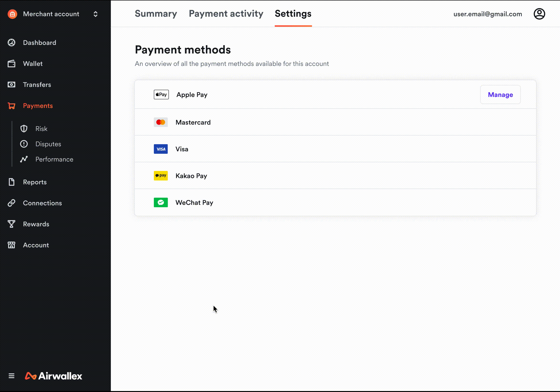Click the WeChat Pay logo
The image size is (560, 392).
[x=161, y=202]
